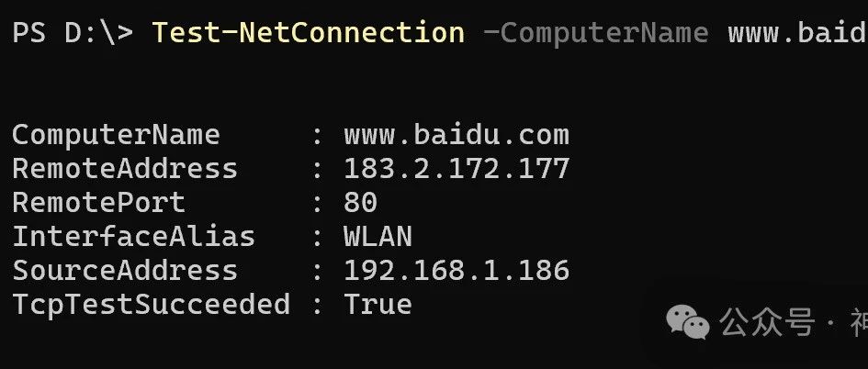Click the RemoteAddress field label
This screenshot has height=369, width=868.
[125, 169]
